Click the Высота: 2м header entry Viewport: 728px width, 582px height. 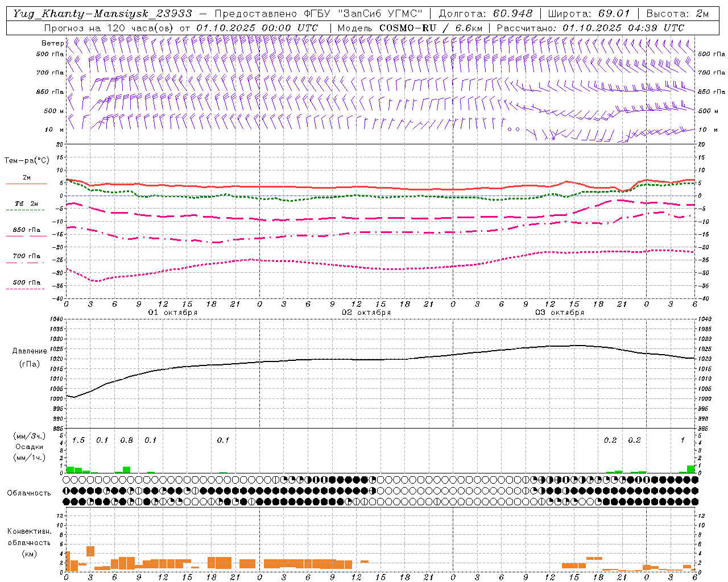click(678, 14)
